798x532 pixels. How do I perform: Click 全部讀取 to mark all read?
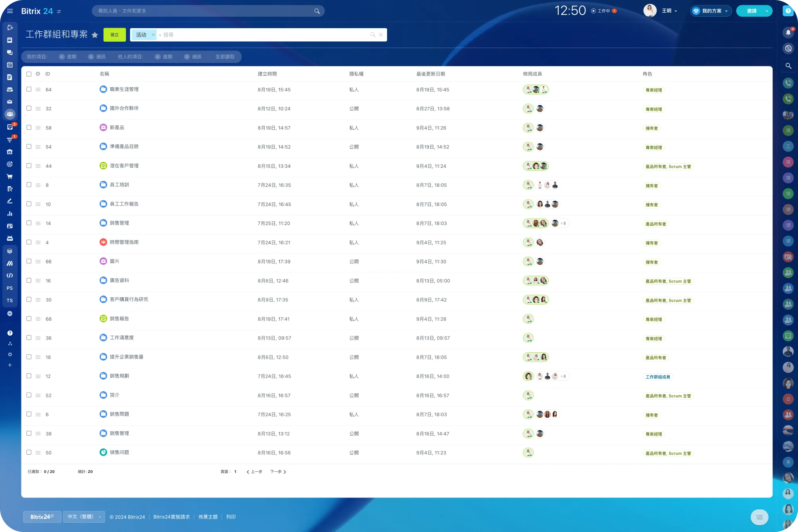pos(225,57)
